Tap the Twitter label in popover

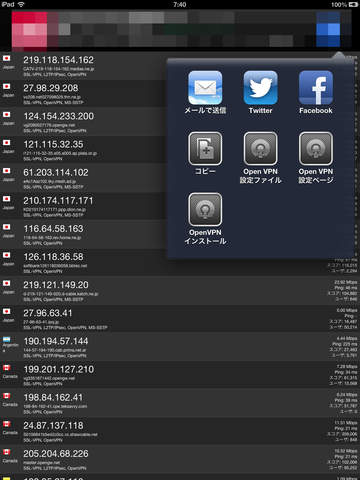[260, 111]
